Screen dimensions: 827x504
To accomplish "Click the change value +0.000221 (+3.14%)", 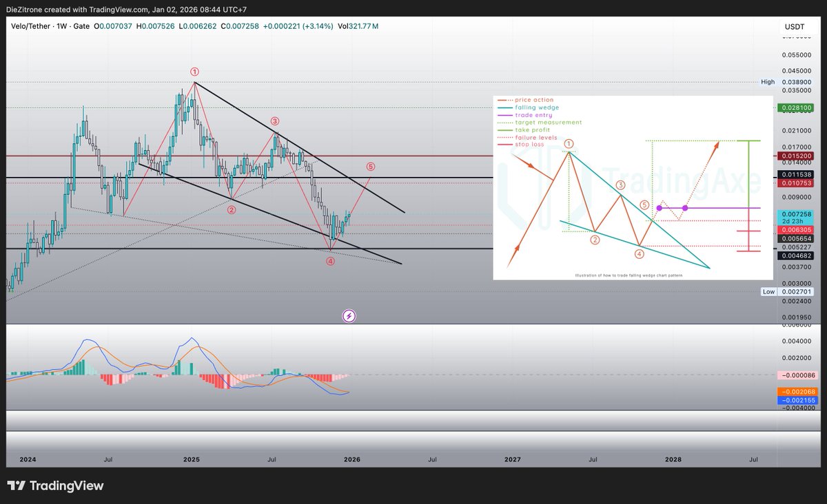I will pos(298,26).
